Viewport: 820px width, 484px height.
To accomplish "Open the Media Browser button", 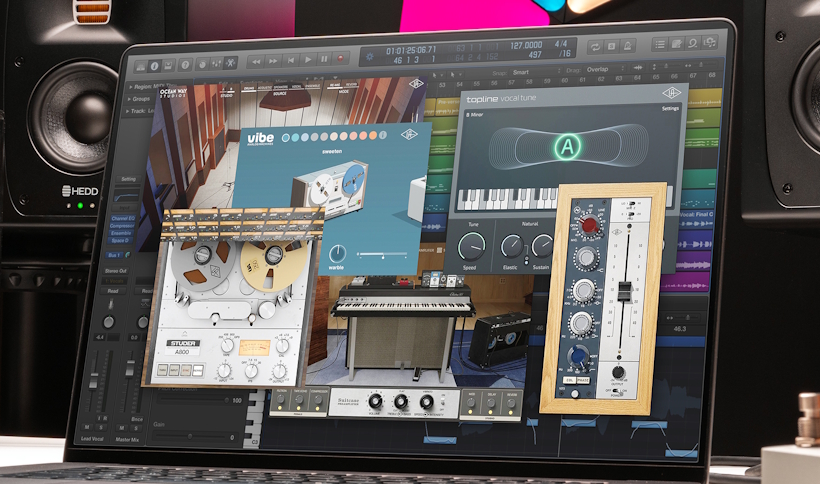I will (x=710, y=42).
